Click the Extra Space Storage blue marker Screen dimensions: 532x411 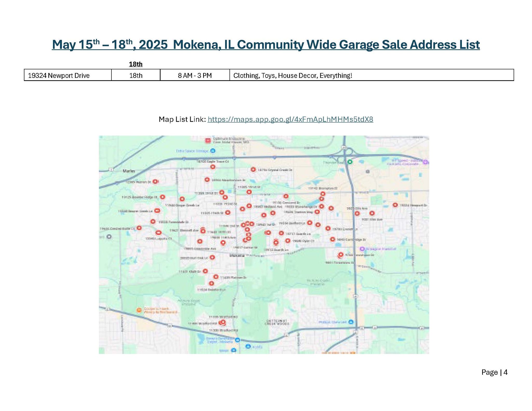click(213, 151)
